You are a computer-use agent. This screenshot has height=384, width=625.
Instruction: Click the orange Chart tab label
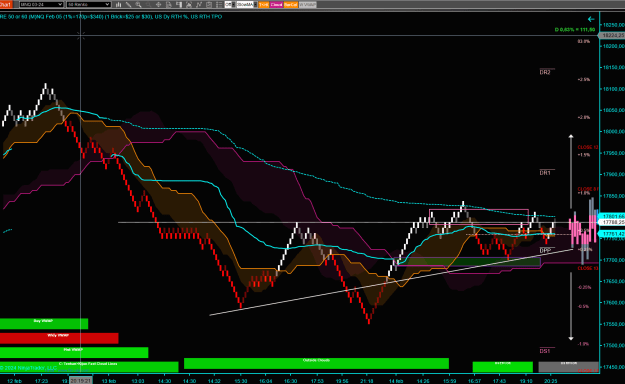tap(6, 4)
